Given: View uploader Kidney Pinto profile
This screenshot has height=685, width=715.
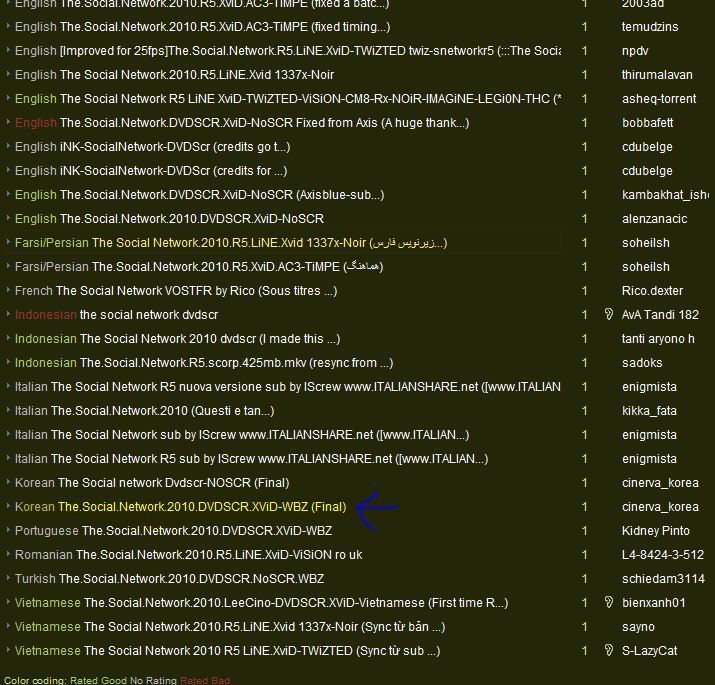Looking at the screenshot, I should [656, 531].
